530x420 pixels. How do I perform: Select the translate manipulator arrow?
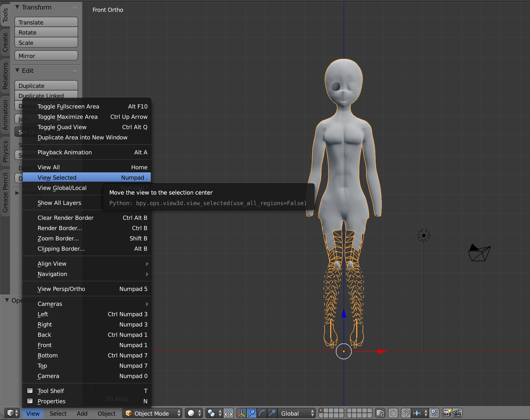252,413
